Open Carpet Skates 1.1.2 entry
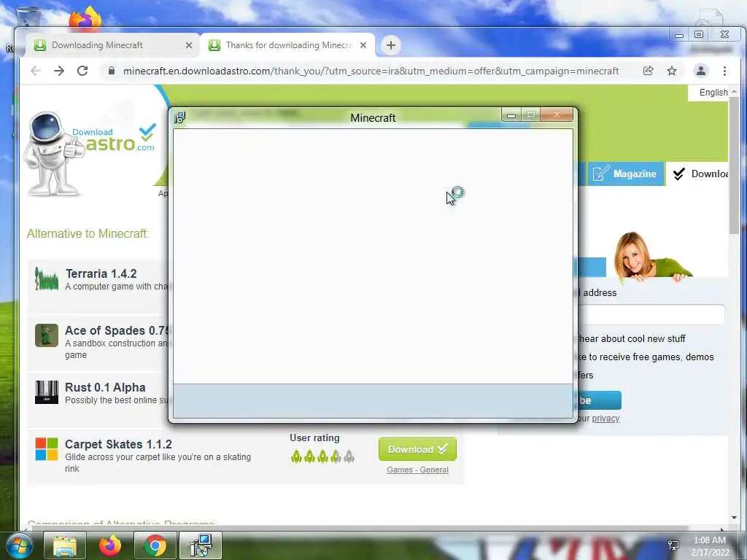This screenshot has height=560, width=747. coord(118,444)
